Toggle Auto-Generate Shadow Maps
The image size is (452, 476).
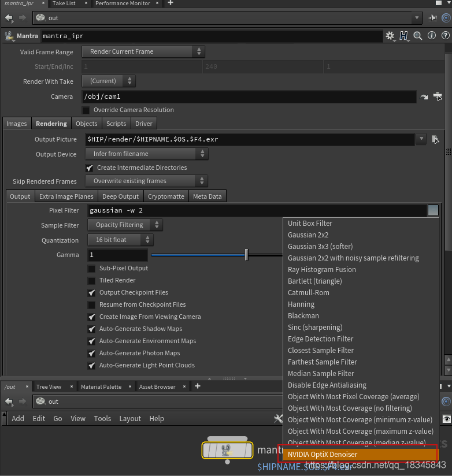[91, 329]
